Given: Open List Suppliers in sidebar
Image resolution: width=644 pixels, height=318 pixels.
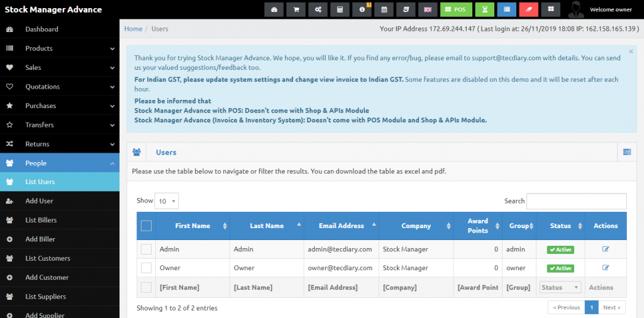Looking at the screenshot, I should [60, 297].
